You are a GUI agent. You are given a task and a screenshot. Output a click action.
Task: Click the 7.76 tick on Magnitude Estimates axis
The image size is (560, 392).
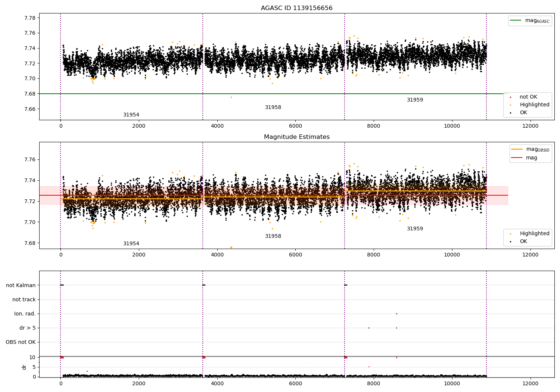30,160
